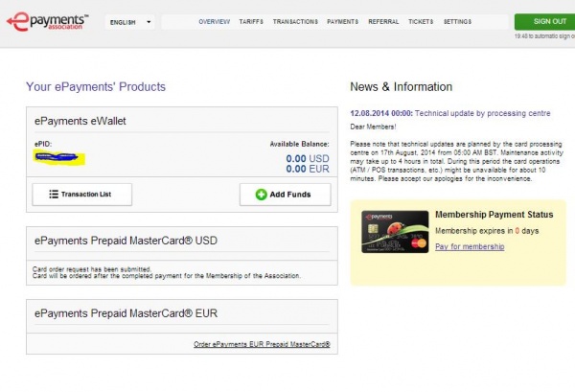Viewport: 575px width, 392px height.
Task: Click the ePayments card thumbnail image
Action: pos(395,232)
